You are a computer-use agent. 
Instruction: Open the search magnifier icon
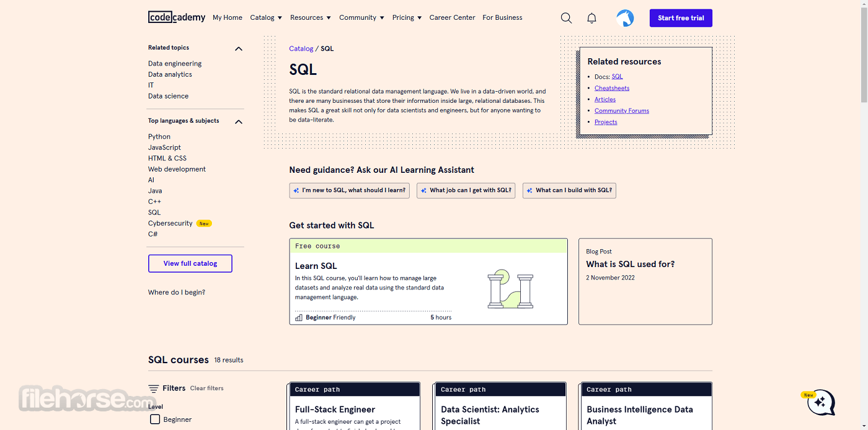point(566,18)
